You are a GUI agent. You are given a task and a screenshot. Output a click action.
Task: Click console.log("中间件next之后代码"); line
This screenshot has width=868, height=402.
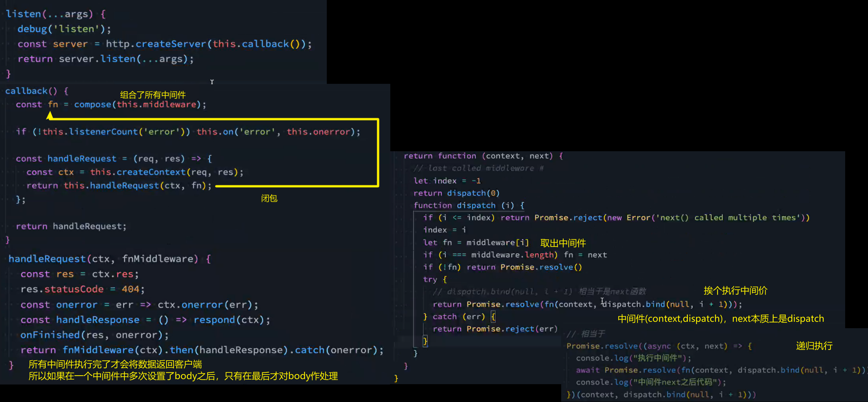pos(651,382)
